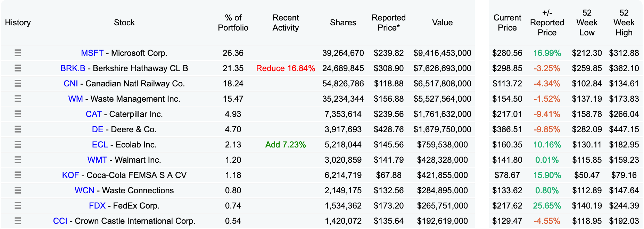
Task: Open the history menu for Caterpillar row
Action: [18, 114]
